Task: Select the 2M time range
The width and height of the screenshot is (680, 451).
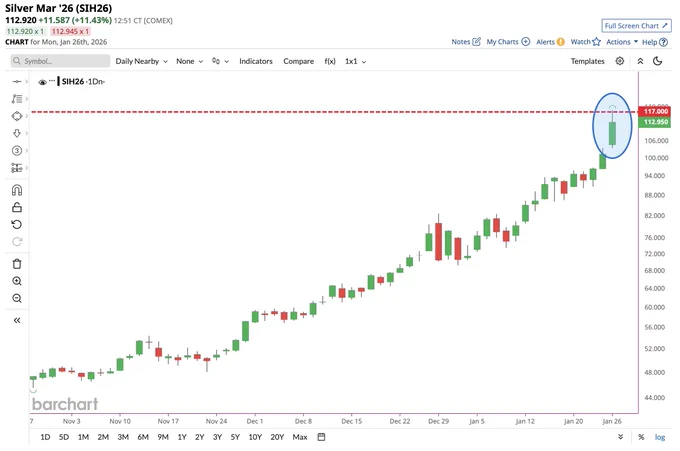Action: tap(103, 437)
